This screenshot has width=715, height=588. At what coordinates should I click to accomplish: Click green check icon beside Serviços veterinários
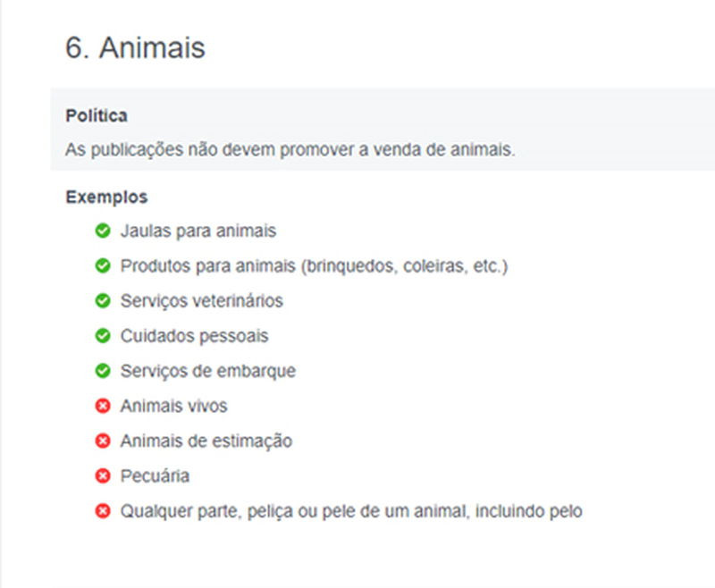click(x=103, y=301)
